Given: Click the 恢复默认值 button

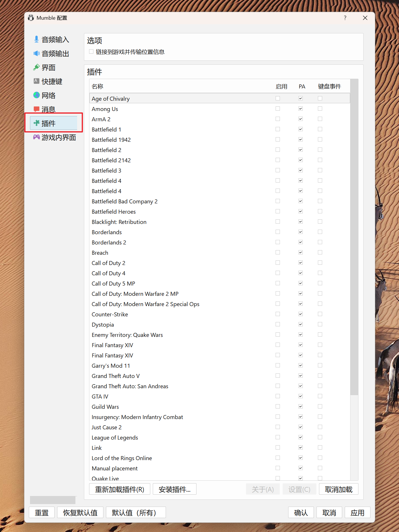Looking at the screenshot, I should point(80,513).
